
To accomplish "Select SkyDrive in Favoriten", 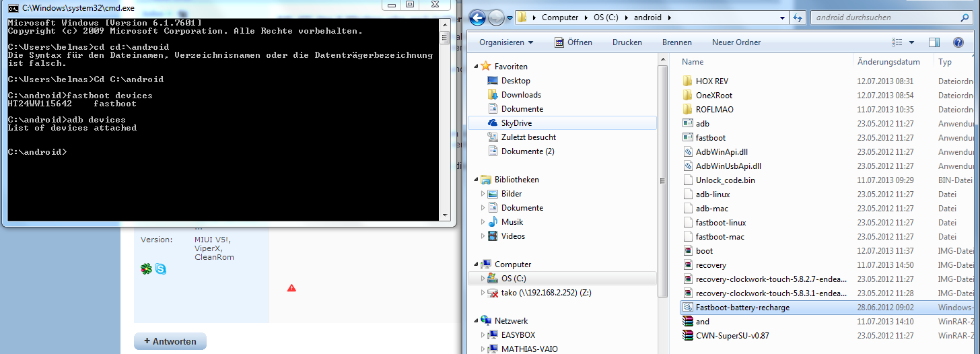I will point(517,123).
